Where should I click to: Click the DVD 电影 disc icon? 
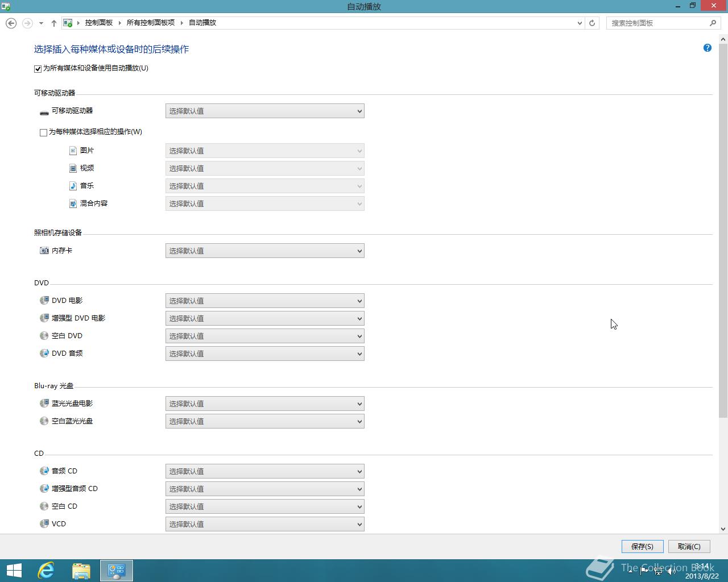coord(44,300)
